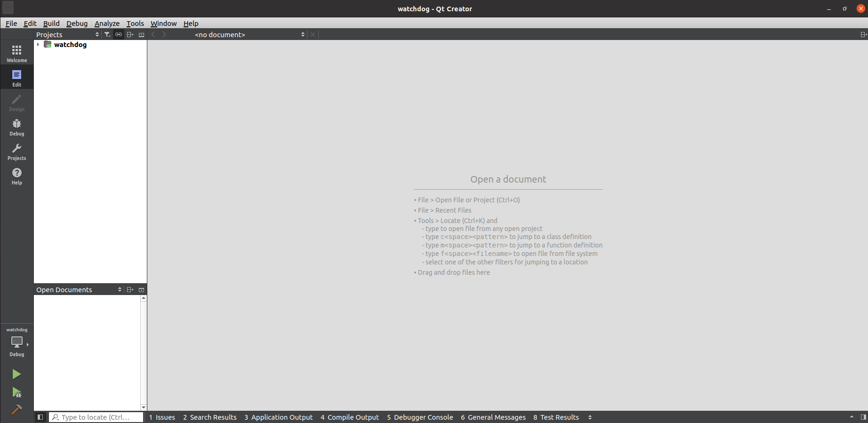Click the Qt Creator window icon
The width and height of the screenshot is (868, 423).
8,8
